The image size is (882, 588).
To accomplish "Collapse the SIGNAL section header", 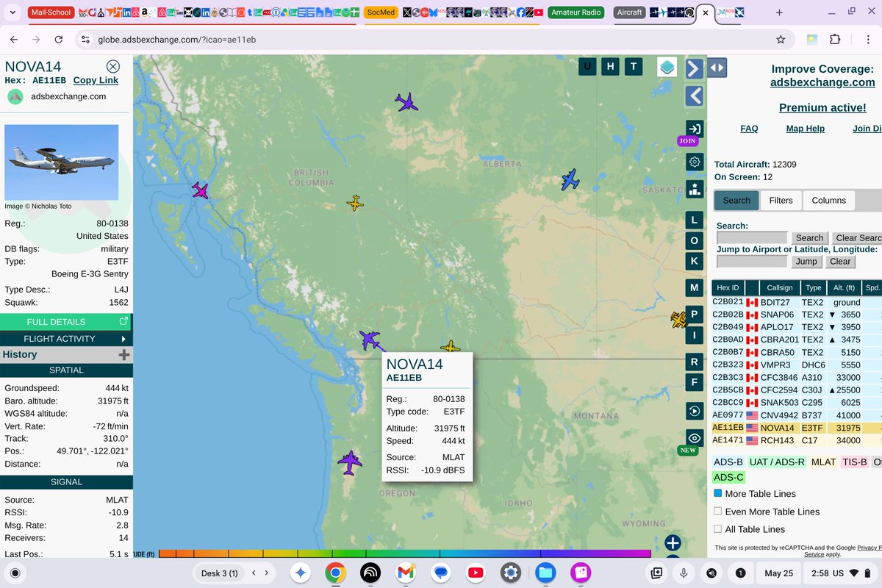I will [66, 481].
